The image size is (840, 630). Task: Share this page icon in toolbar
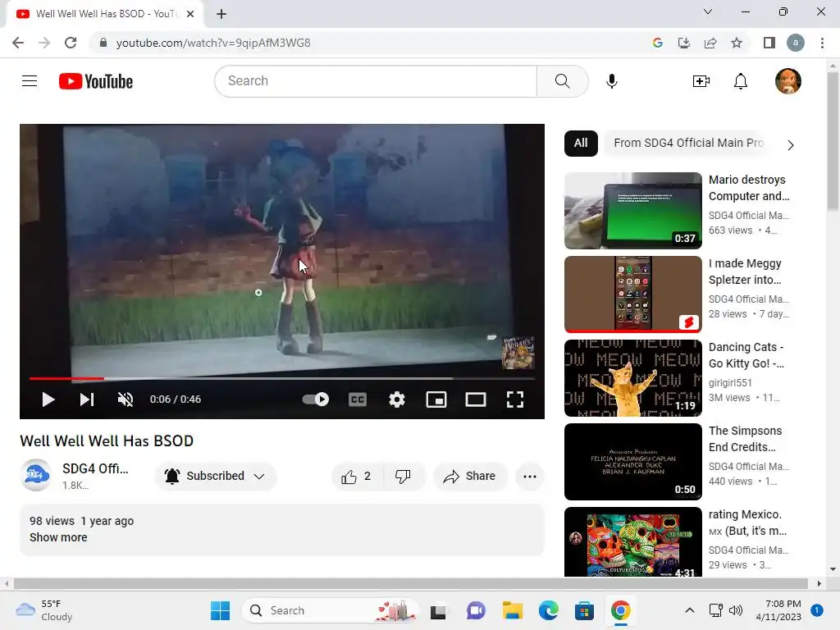tap(710, 43)
